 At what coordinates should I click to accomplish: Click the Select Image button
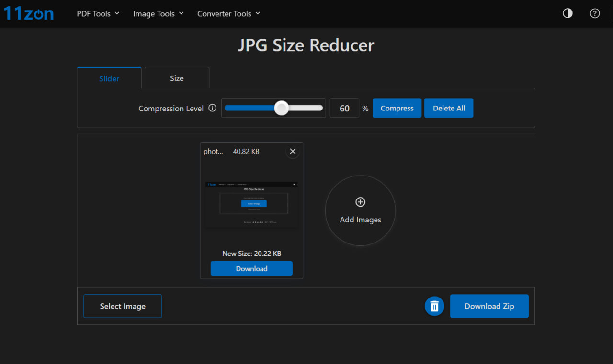(123, 306)
